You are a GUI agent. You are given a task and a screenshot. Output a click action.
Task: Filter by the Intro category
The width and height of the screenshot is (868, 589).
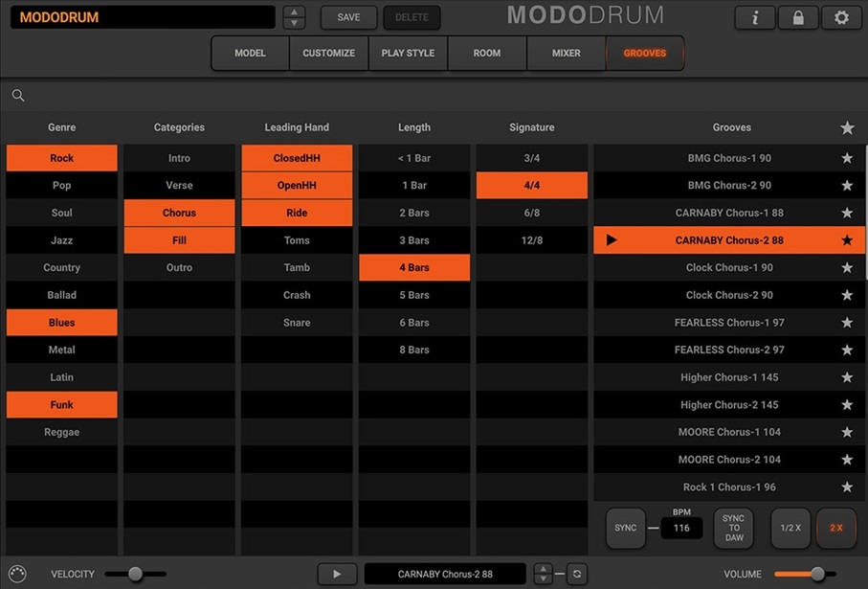pyautogui.click(x=179, y=158)
